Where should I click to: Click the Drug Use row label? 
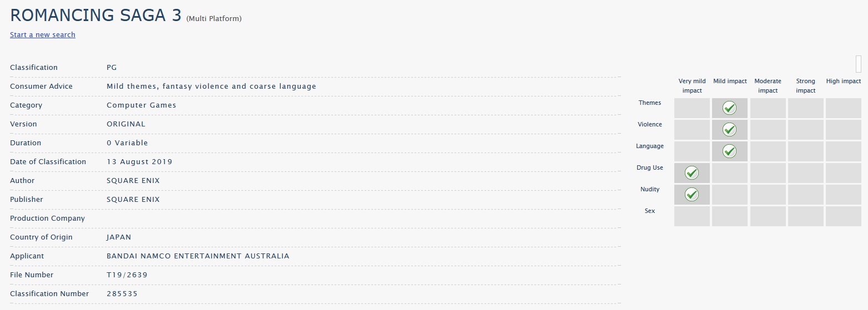650,167
